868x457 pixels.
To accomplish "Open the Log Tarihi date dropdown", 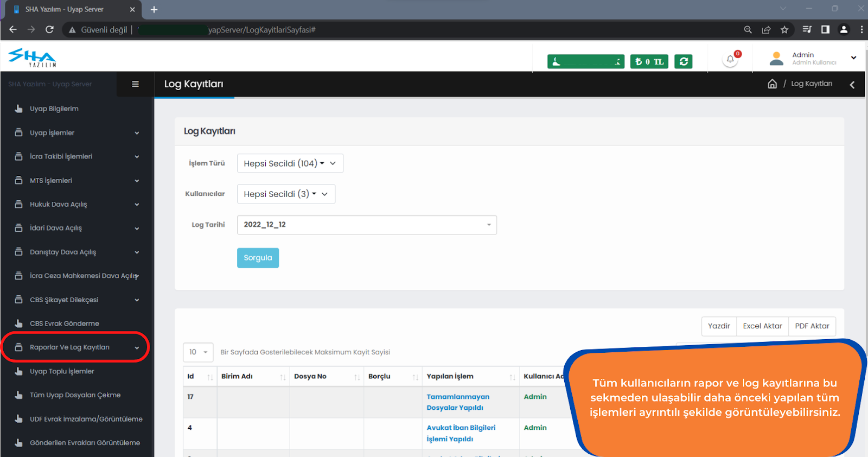I will (367, 225).
